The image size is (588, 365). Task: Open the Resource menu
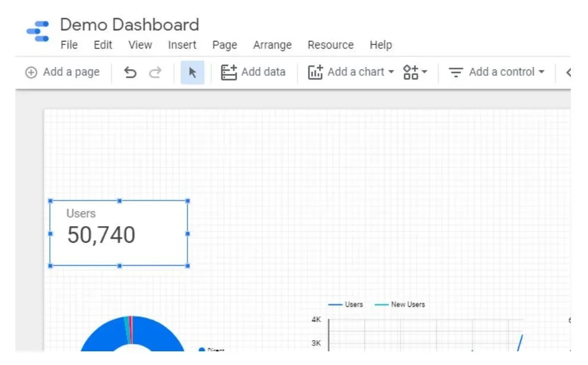(x=330, y=45)
